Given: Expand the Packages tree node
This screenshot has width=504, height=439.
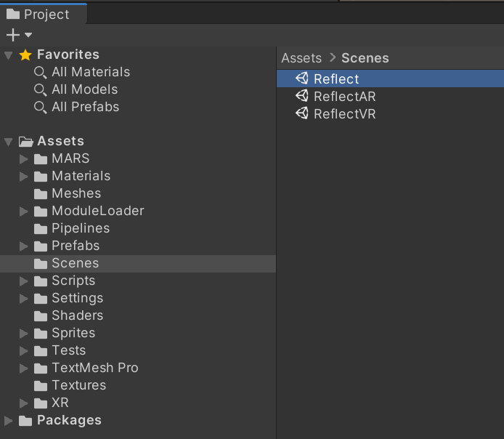Looking at the screenshot, I should coord(9,420).
